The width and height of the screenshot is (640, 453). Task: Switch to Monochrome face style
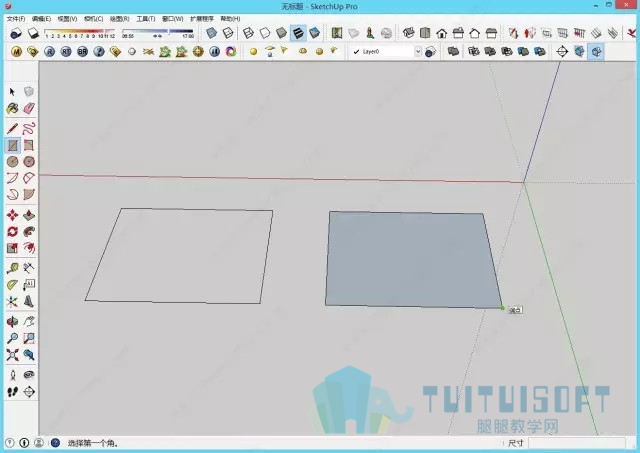[x=314, y=33]
